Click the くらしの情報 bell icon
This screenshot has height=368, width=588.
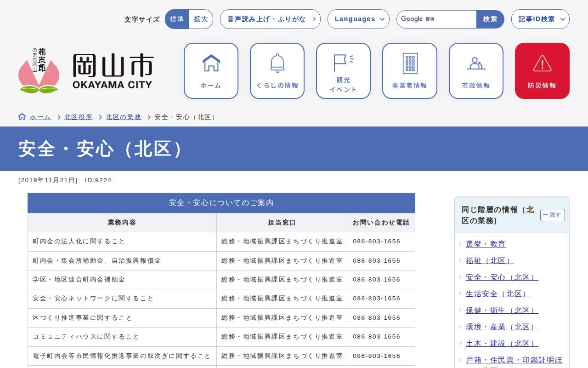[277, 70]
